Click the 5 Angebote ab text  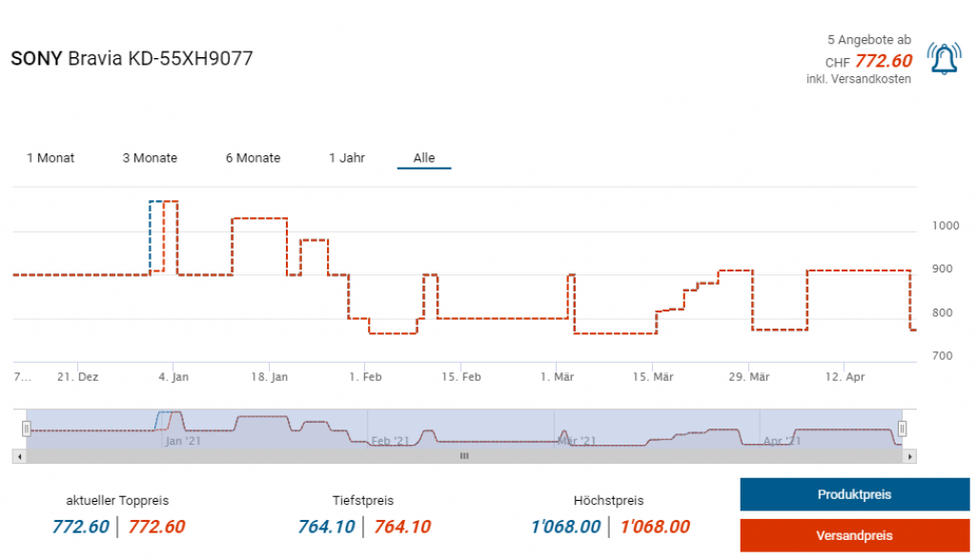[869, 40]
